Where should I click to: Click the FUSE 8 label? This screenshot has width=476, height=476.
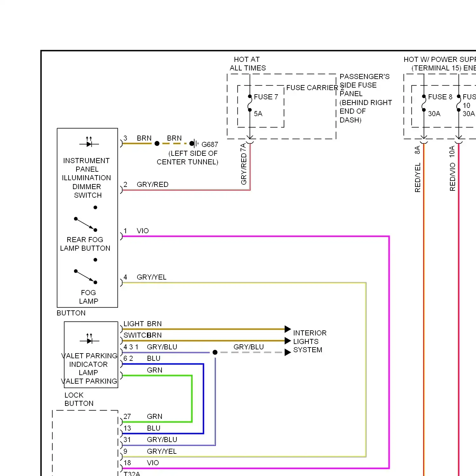tap(440, 97)
